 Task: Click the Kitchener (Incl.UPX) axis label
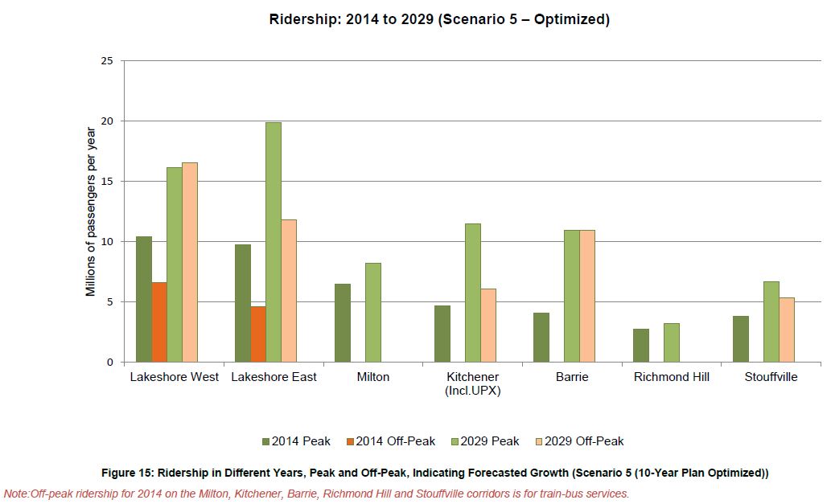pos(473,383)
